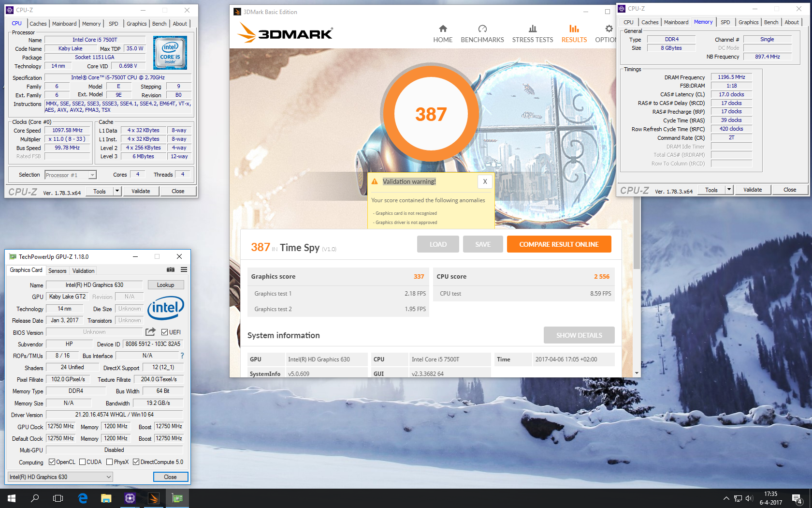Switch to Sensors tab in GPU-Z
812x508 pixels.
[58, 271]
